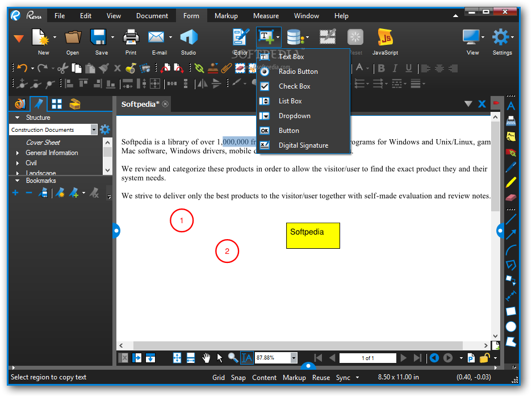Choose Dropdown from form menu
The image size is (532, 397).
(303, 116)
